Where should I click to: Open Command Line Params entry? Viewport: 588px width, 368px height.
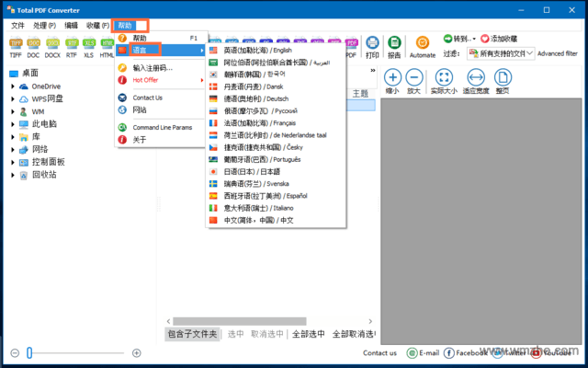coord(162,127)
